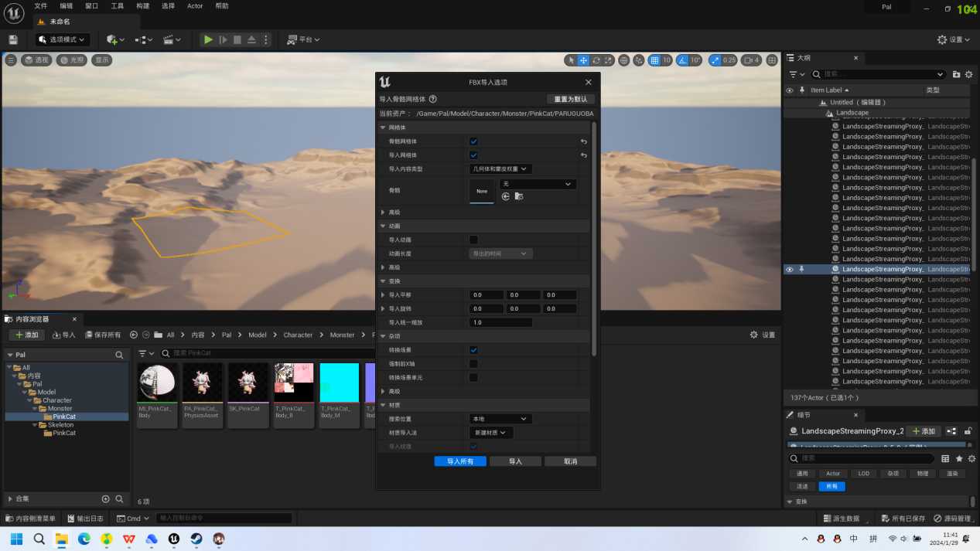Click the 导入所有 button

coord(460,461)
